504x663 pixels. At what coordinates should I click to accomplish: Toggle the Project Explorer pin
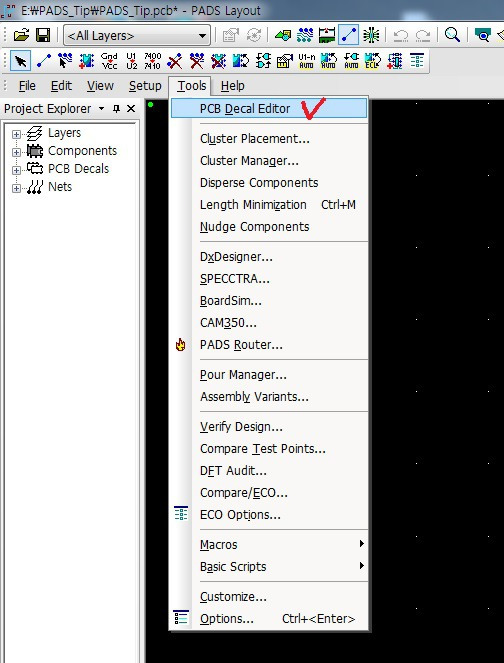tap(116, 109)
